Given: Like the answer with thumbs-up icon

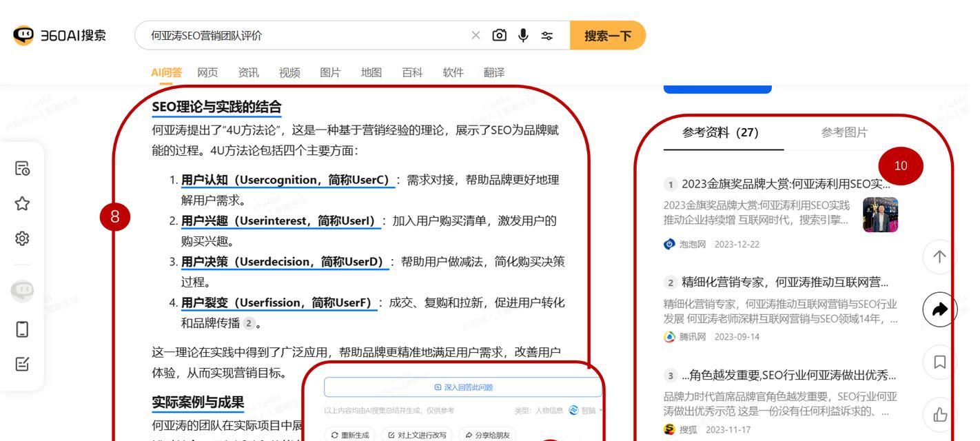Looking at the screenshot, I should tap(939, 414).
